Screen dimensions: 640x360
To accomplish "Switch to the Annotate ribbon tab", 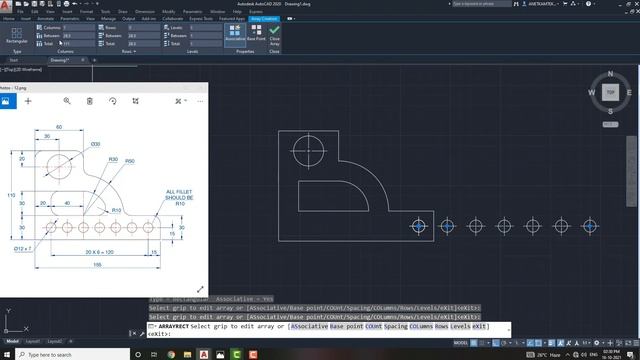I will (x=46, y=19).
